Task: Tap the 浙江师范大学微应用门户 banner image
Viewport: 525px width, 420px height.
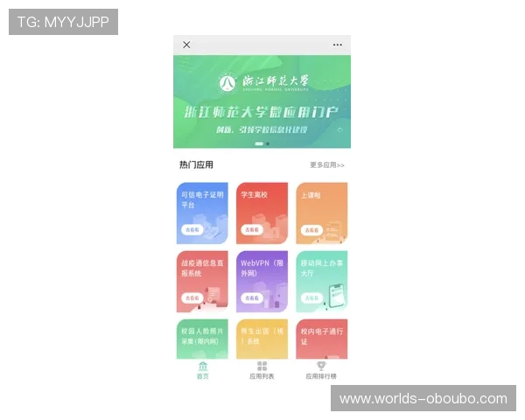Action: click(262, 101)
